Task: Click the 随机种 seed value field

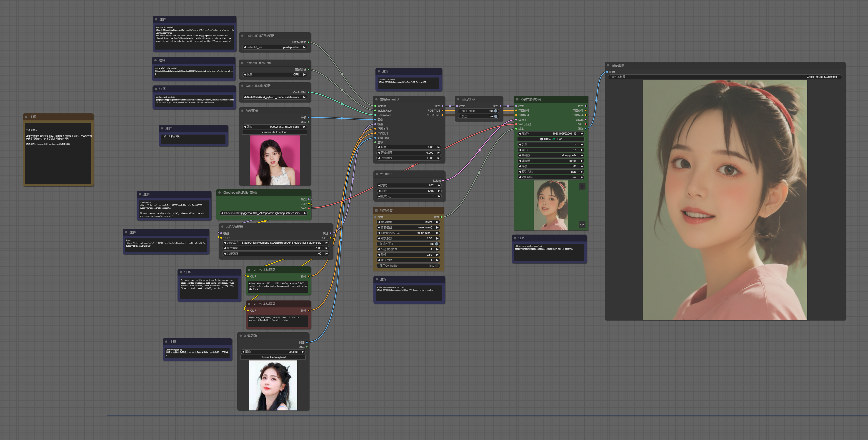Action: (550, 134)
